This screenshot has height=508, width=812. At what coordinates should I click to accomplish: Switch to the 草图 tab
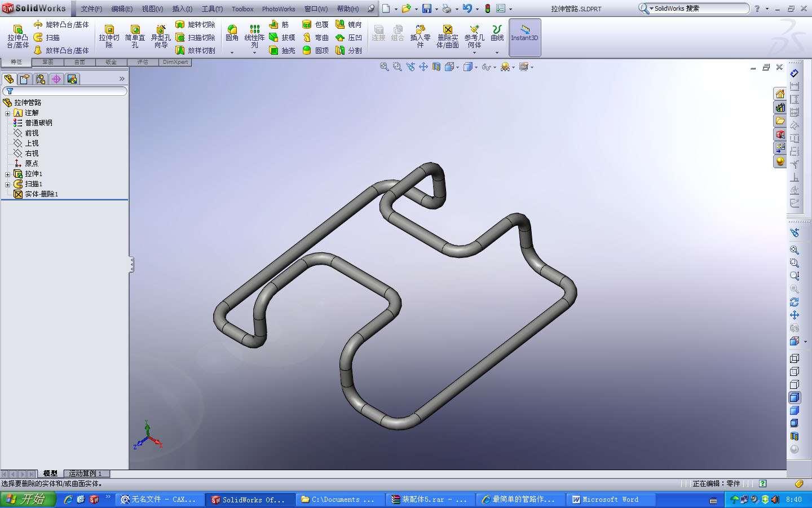[x=48, y=62]
